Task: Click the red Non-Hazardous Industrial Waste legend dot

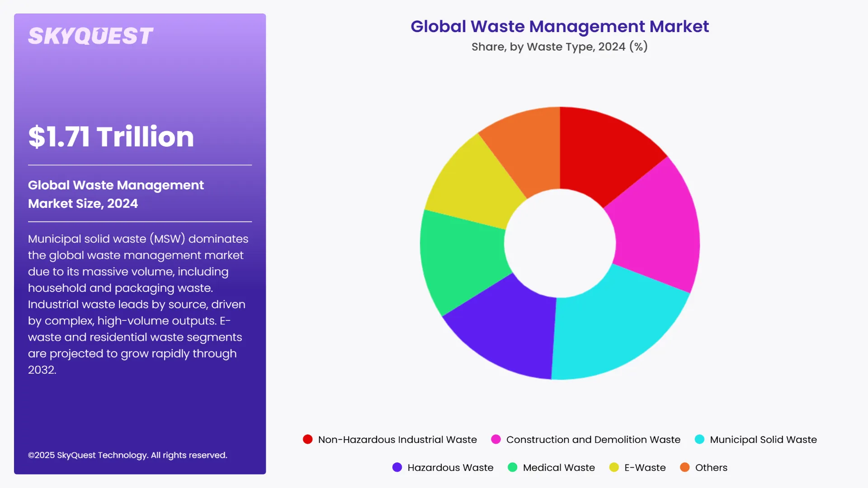Action: click(308, 439)
